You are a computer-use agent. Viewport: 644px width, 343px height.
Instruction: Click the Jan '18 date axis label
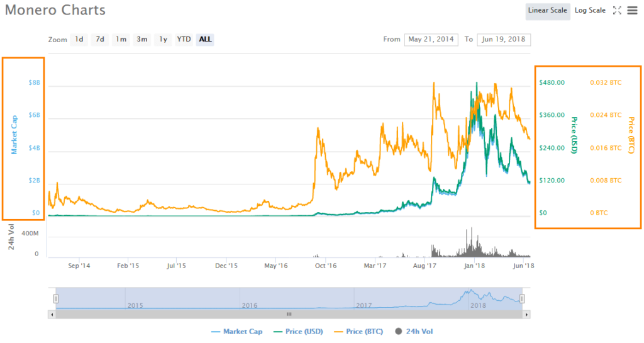pos(474,266)
